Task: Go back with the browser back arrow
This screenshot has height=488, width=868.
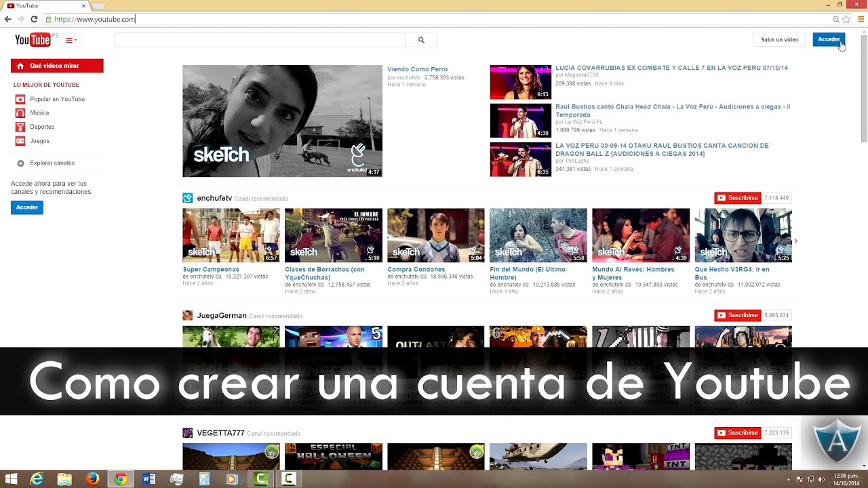Action: tap(8, 19)
